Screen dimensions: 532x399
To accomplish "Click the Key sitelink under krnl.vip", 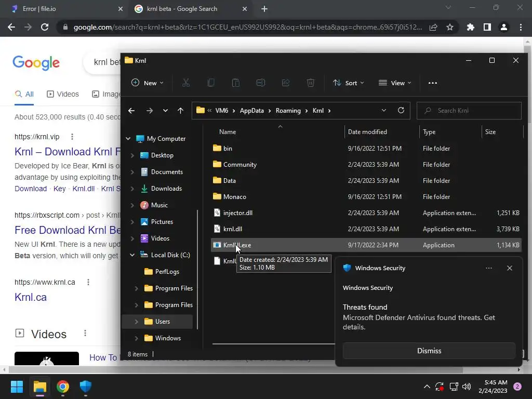I will pos(59,189).
